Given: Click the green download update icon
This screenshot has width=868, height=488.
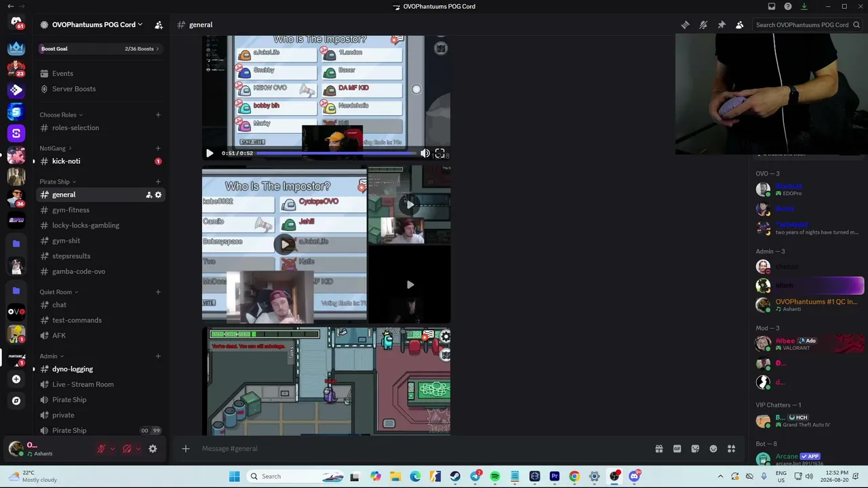Looking at the screenshot, I should coord(804,7).
